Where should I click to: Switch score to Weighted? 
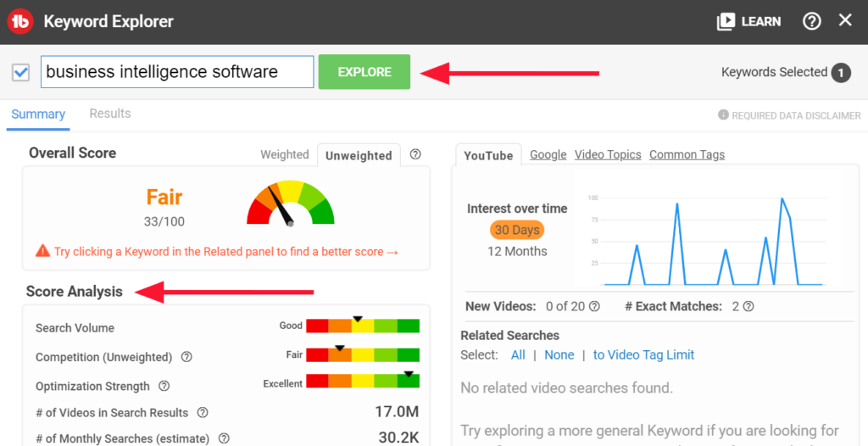click(284, 154)
